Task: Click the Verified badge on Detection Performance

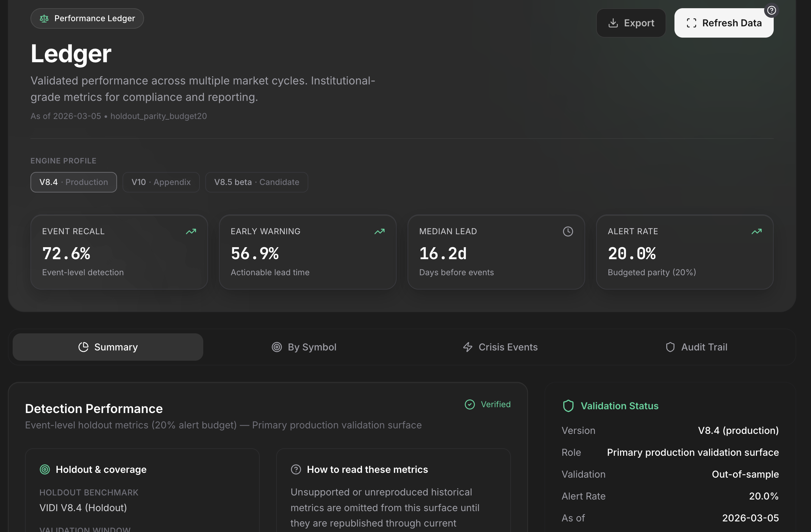Action: [x=487, y=404]
